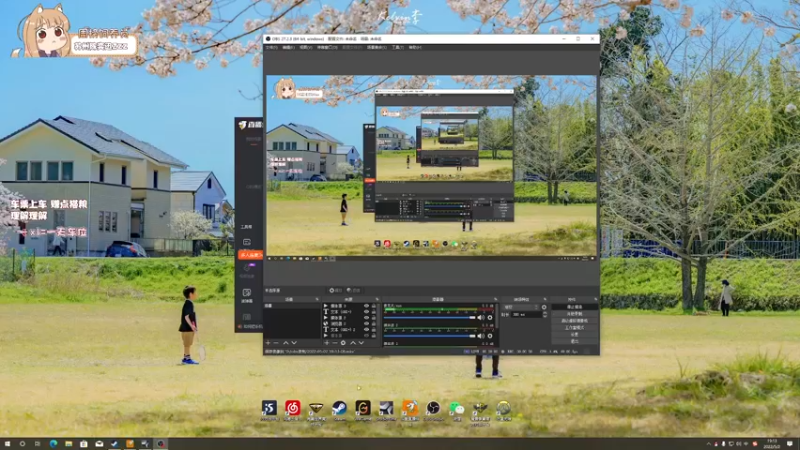Click the 启动虚拟摄像机 button
Viewport: 800px width, 450px height.
tap(574, 321)
